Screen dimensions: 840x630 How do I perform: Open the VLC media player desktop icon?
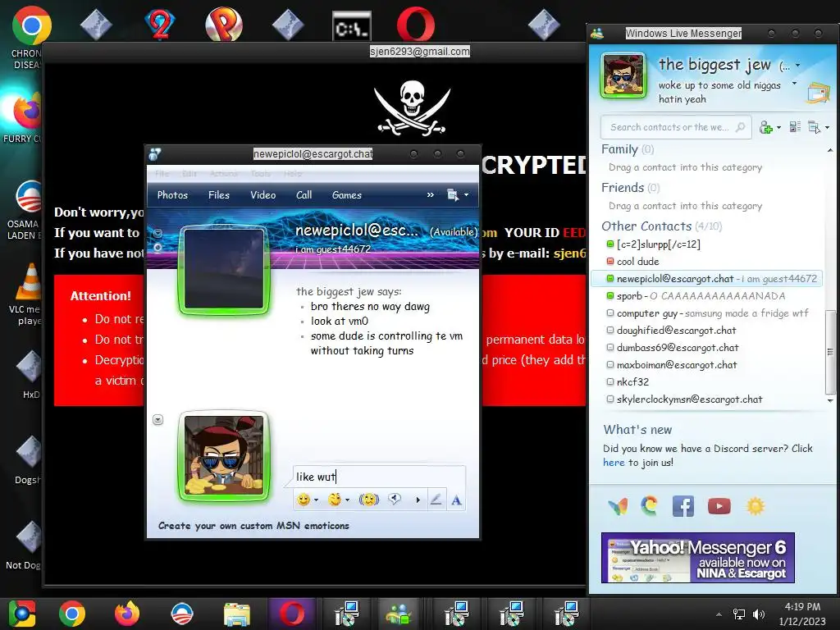(x=29, y=282)
